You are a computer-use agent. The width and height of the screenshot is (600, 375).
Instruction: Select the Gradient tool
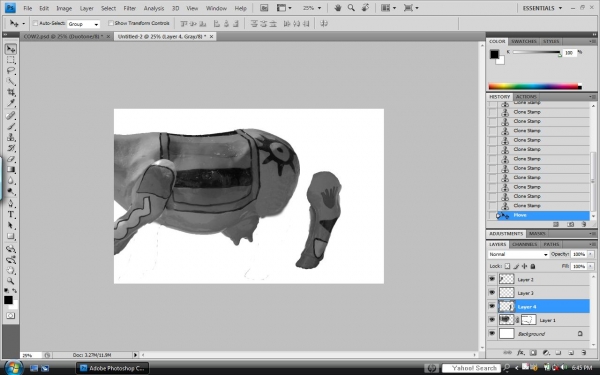click(x=11, y=170)
